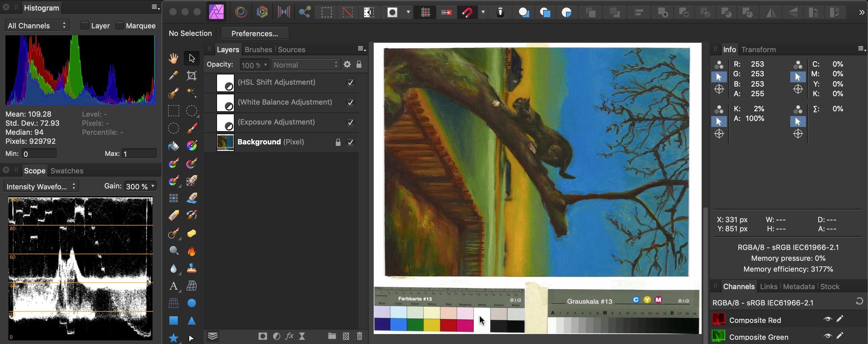This screenshot has width=868, height=344.
Task: Click the Share icon in toolbar
Action: point(305,12)
